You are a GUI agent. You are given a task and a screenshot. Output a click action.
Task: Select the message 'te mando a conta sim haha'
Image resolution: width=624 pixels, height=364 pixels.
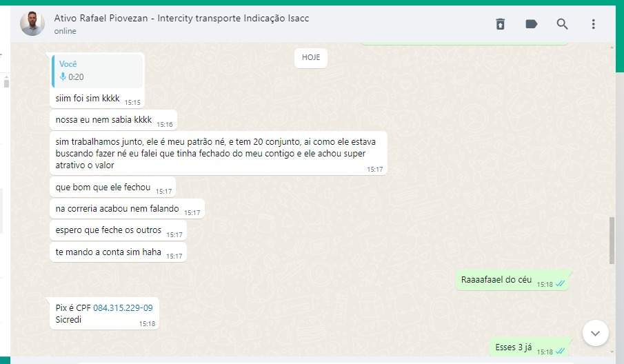(x=108, y=252)
